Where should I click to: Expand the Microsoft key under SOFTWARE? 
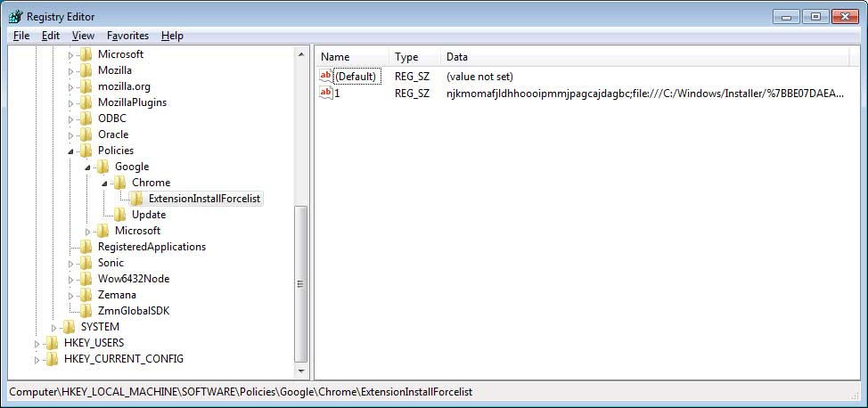(70, 55)
